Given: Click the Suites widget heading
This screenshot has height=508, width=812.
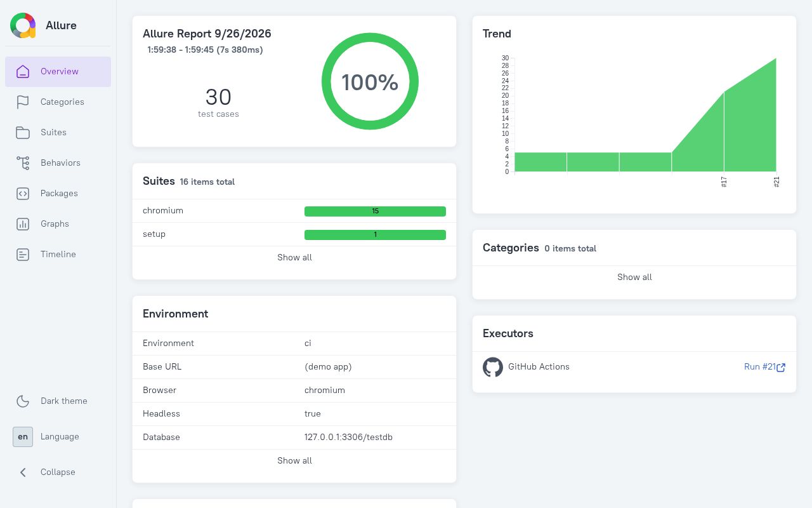Looking at the screenshot, I should [159, 181].
